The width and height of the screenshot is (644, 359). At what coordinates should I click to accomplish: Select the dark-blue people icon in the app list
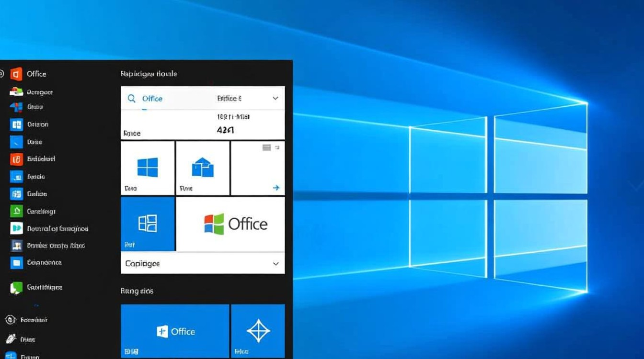[x=16, y=246]
